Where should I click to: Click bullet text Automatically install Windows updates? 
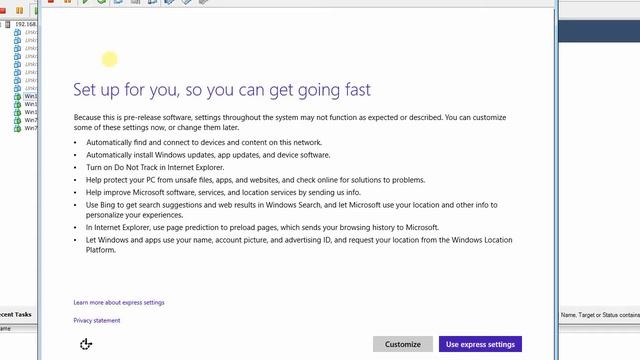[208, 155]
